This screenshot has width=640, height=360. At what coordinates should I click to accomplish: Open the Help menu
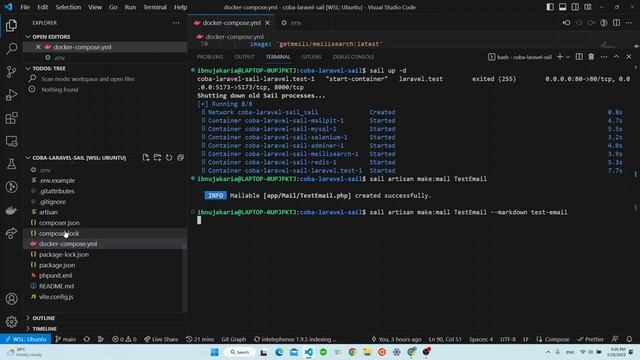click(180, 7)
